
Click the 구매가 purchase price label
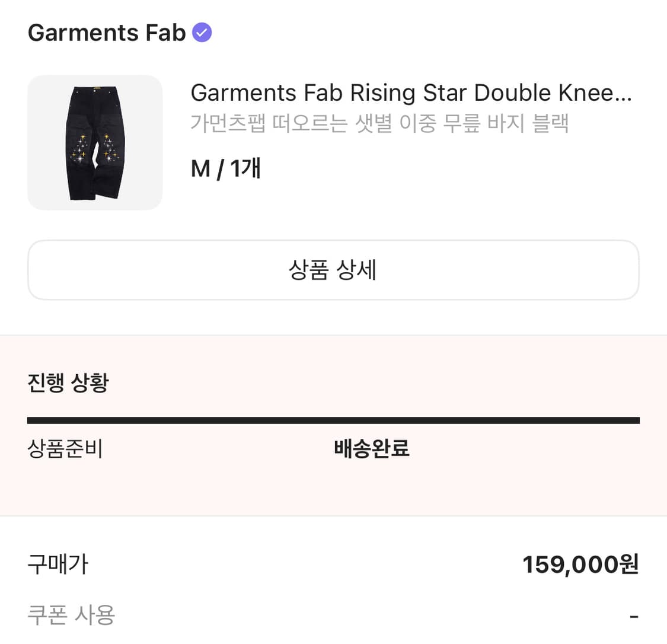[57, 565]
